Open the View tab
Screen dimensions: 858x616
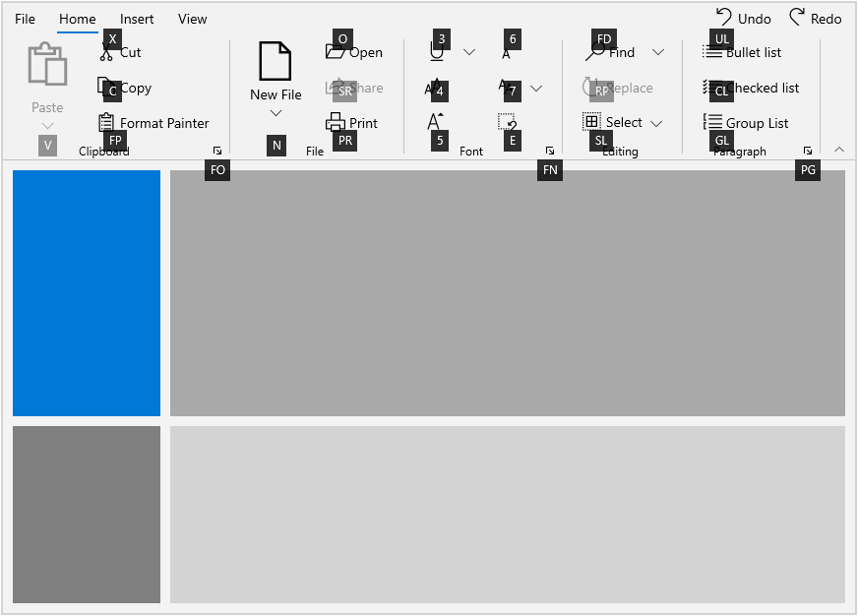click(192, 19)
